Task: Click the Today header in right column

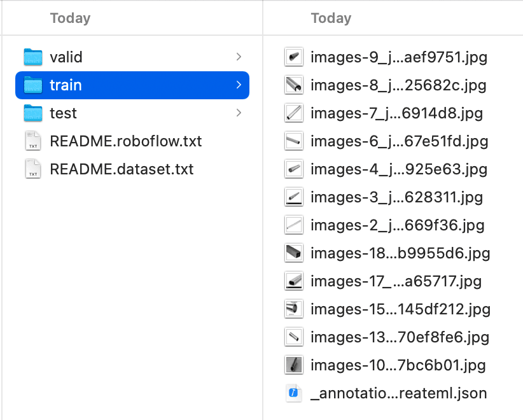Action: click(331, 18)
